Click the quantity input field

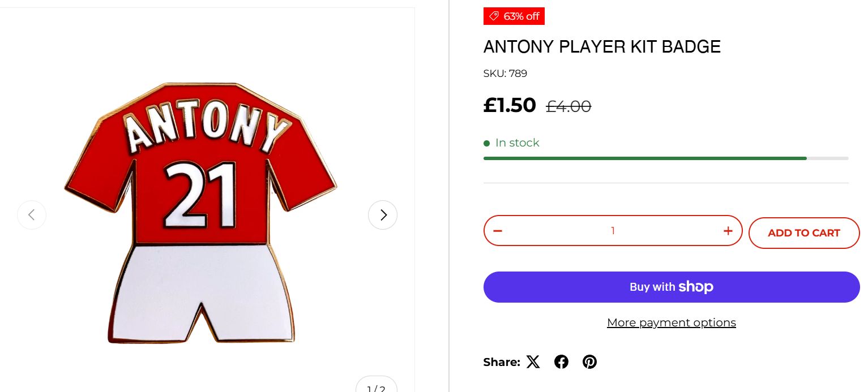613,231
